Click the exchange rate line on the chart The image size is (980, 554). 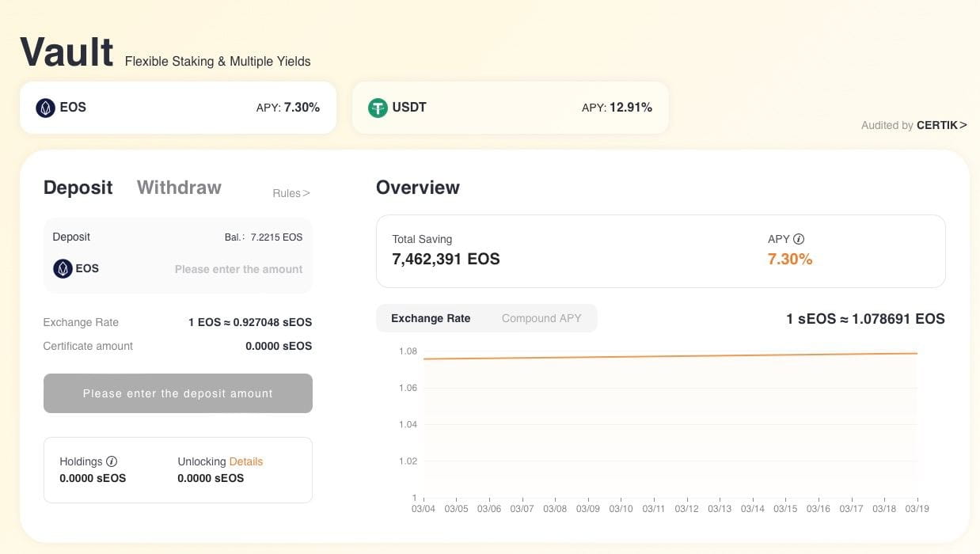(x=673, y=357)
